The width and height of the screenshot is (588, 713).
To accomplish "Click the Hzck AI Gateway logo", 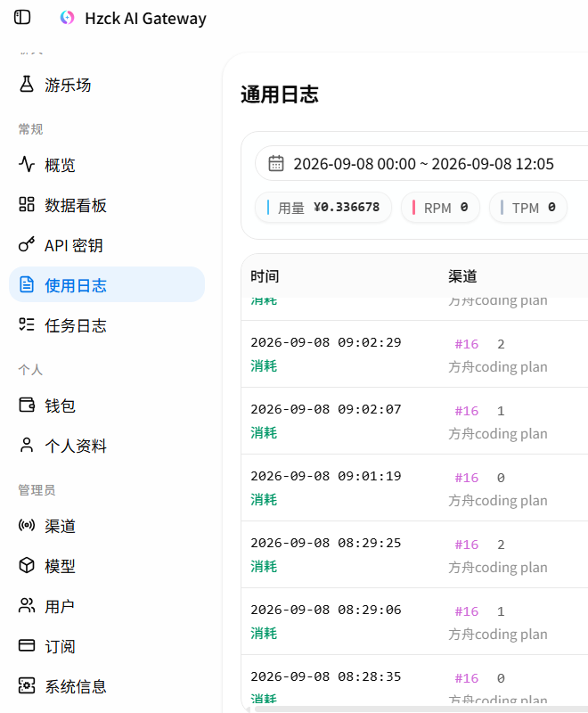I will [x=67, y=18].
